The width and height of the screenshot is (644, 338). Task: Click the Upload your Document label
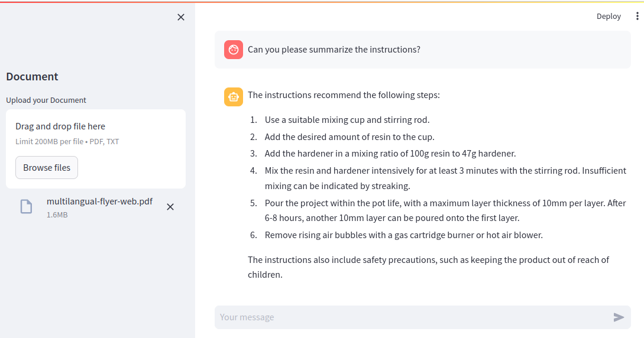tap(46, 100)
